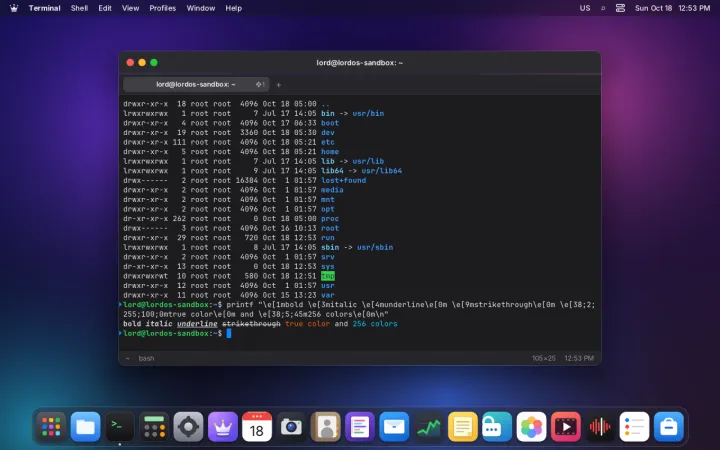The height and width of the screenshot is (450, 720).
Task: Click the window title lord@lordos-sandbox: ~
Action: tap(360, 62)
